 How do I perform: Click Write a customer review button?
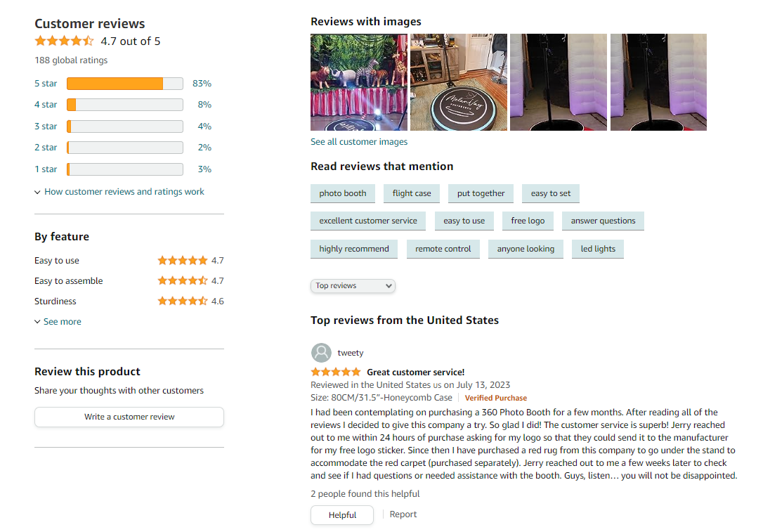pyautogui.click(x=129, y=417)
